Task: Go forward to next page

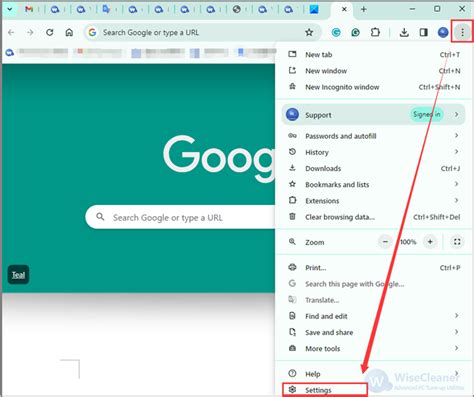Action: (30, 32)
